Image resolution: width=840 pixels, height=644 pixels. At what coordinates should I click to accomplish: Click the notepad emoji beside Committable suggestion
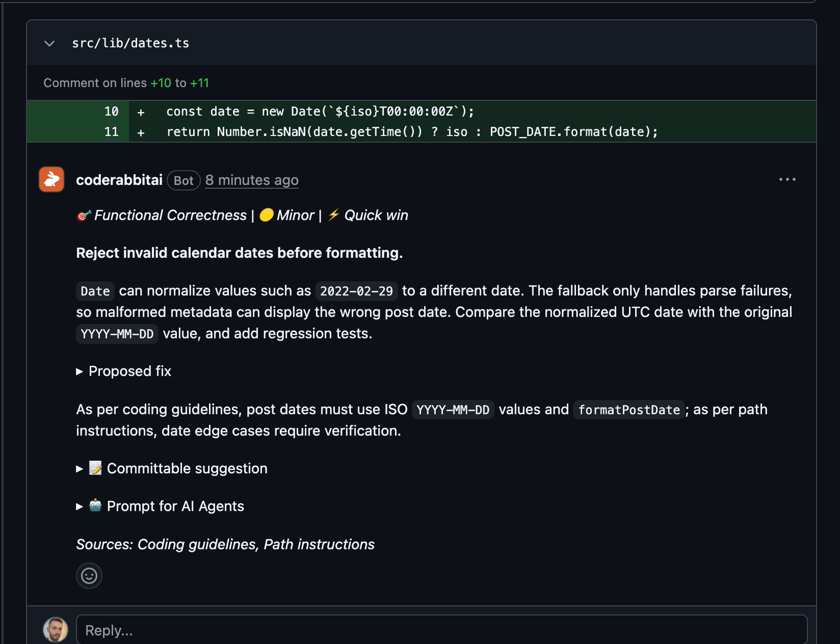tap(96, 468)
